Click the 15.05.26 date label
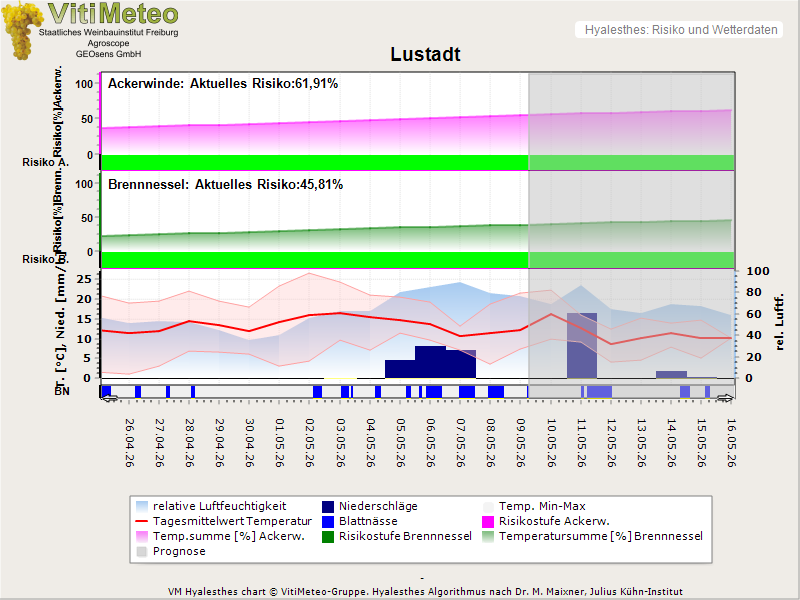 (x=702, y=443)
